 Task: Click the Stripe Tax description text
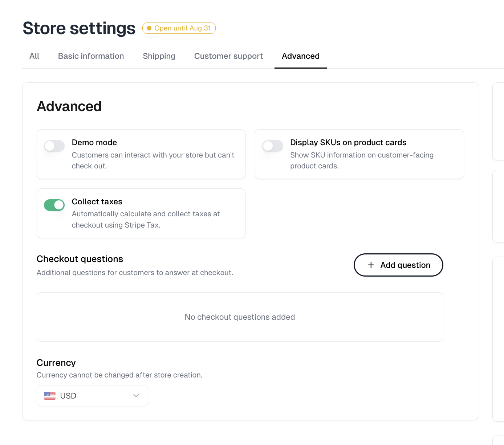click(x=146, y=219)
